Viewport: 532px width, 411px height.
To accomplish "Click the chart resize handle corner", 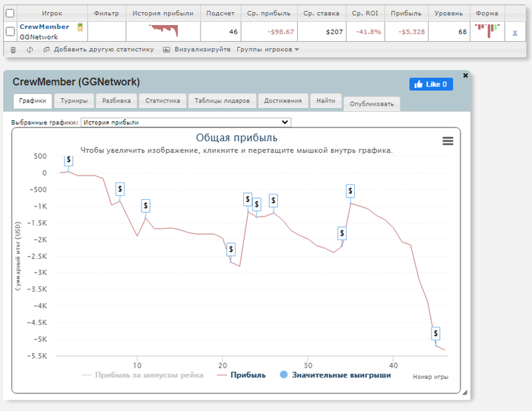I will (x=464, y=393).
